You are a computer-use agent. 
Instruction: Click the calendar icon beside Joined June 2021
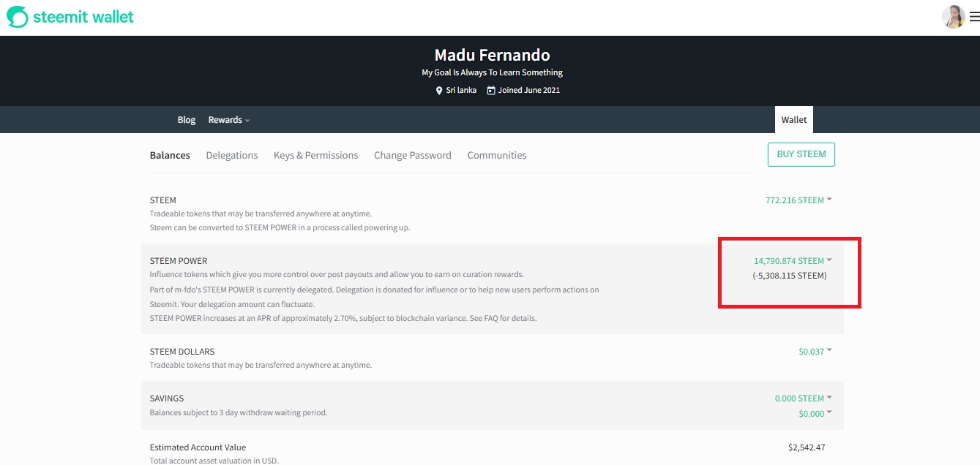[x=491, y=91]
